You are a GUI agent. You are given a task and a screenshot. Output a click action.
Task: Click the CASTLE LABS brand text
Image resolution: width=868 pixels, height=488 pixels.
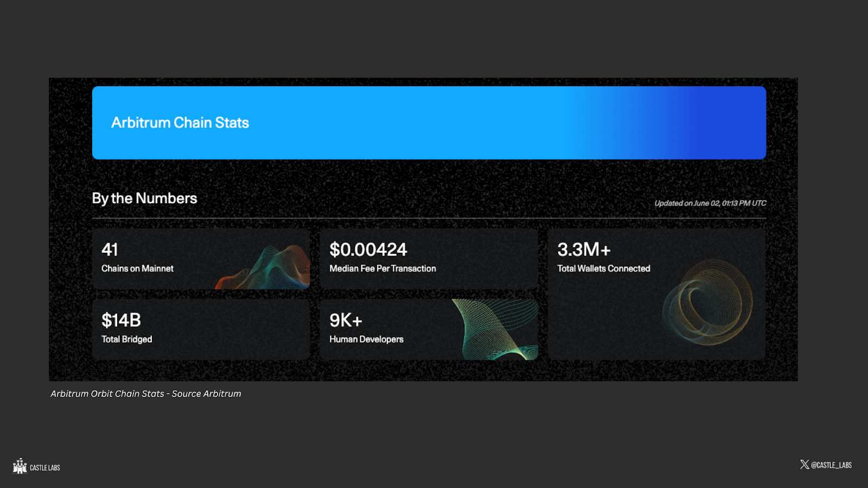(x=44, y=467)
